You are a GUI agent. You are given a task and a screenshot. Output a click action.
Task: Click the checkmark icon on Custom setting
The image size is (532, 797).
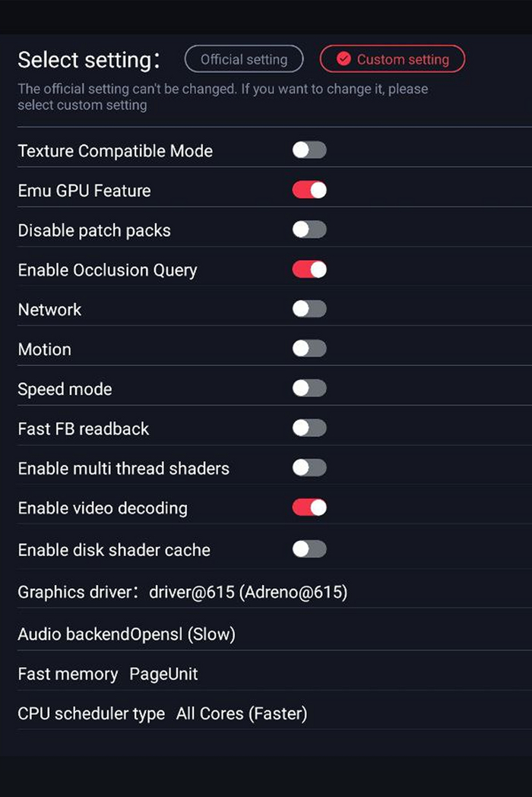pyautogui.click(x=344, y=59)
